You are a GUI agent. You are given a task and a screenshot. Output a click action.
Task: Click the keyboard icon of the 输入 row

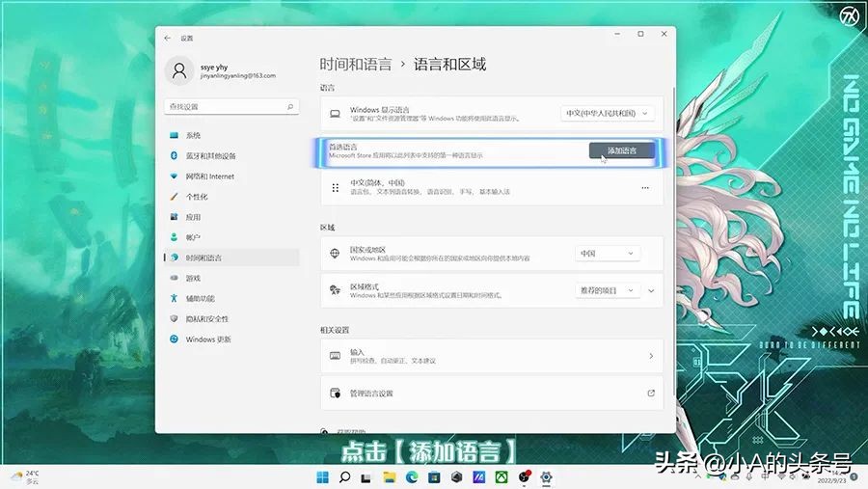click(x=335, y=356)
